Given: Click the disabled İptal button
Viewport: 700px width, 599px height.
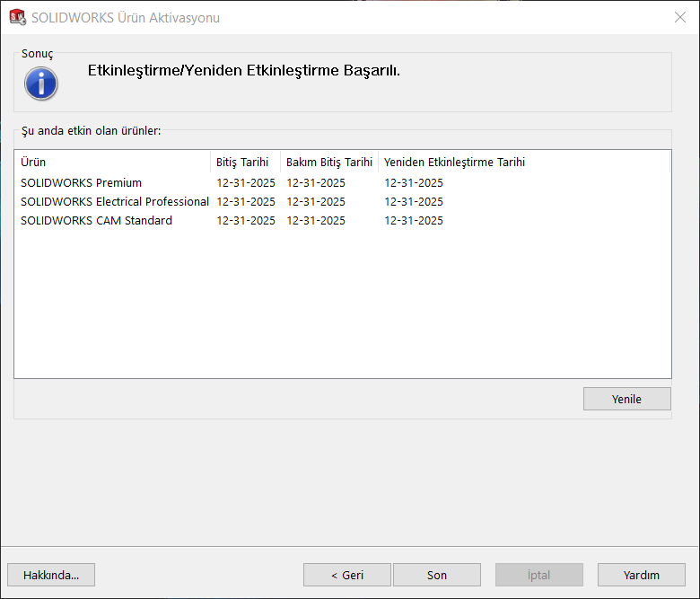Looking at the screenshot, I should click(x=538, y=575).
